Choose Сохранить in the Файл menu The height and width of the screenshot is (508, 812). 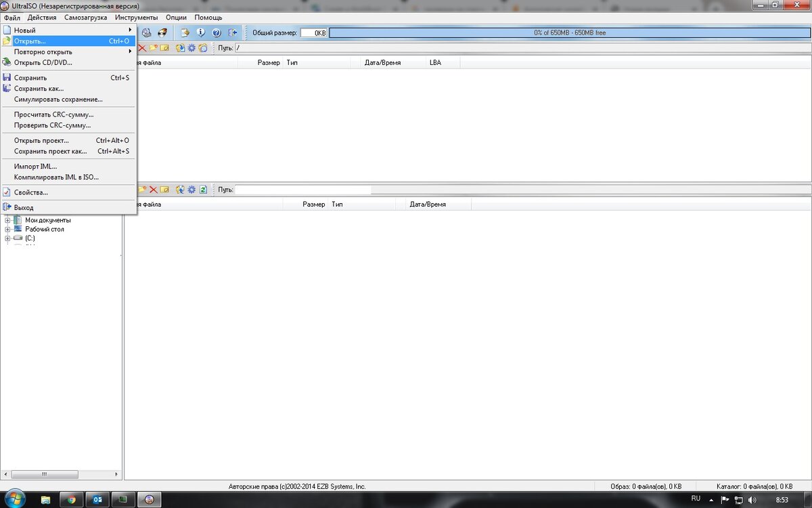[68, 77]
